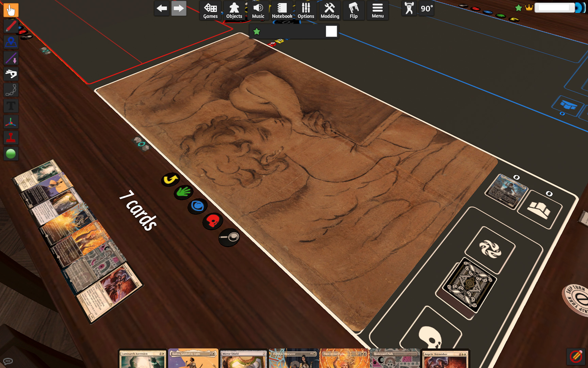This screenshot has width=588, height=368.
Task: Select Luminarch Ascension card in hand
Action: pyautogui.click(x=143, y=358)
